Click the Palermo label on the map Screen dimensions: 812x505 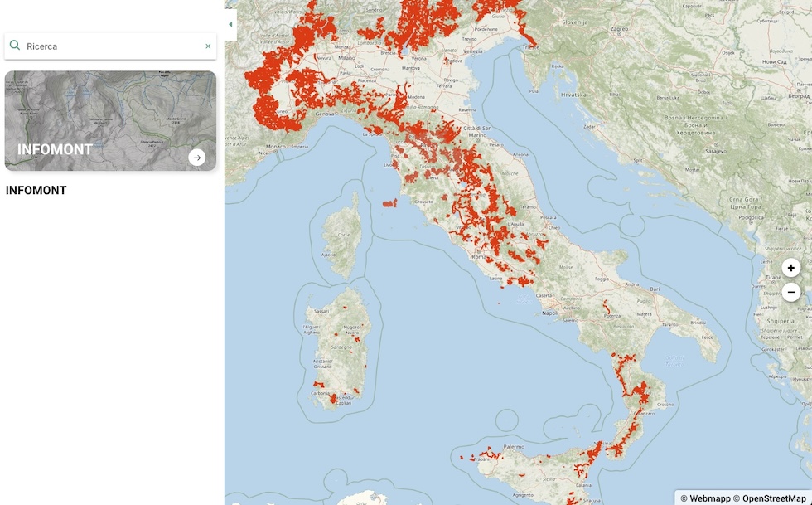(514, 447)
